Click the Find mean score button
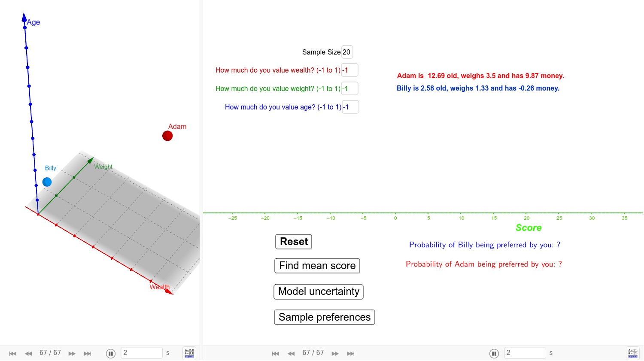 pos(317,266)
